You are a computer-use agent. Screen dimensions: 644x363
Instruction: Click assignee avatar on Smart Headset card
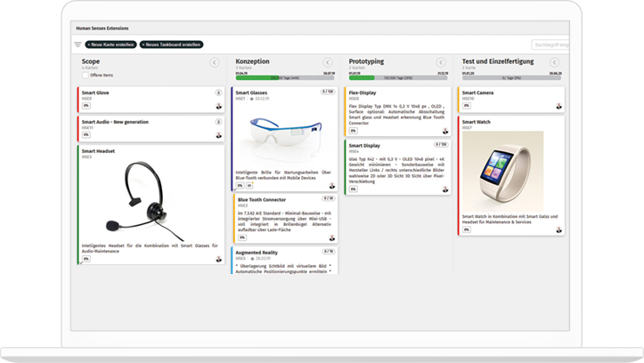point(219,259)
